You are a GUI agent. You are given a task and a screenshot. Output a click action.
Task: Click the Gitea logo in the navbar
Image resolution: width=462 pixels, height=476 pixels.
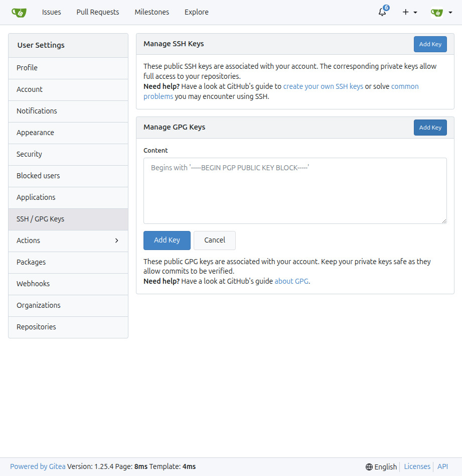click(x=19, y=12)
